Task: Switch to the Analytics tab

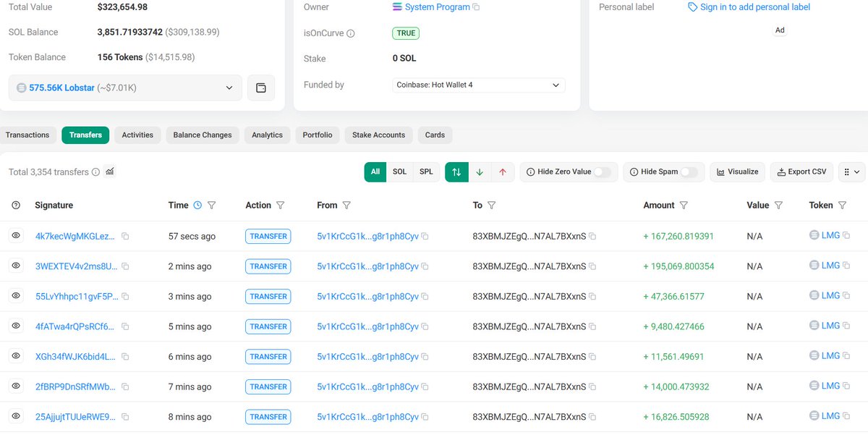Action: point(267,135)
